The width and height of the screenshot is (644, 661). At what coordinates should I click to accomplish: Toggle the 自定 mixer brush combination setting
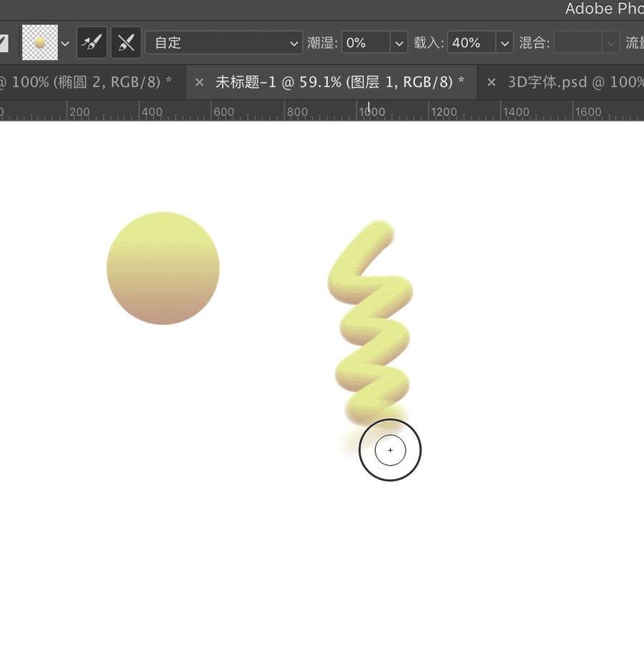tap(223, 43)
